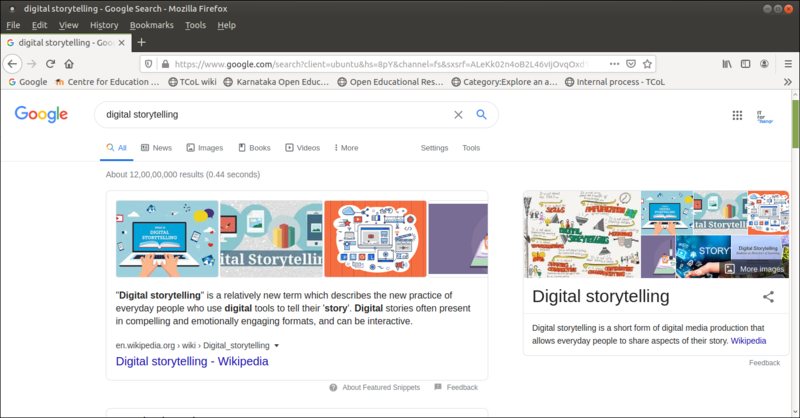
Task: Click the orange background devices thumbnail
Action: click(375, 238)
